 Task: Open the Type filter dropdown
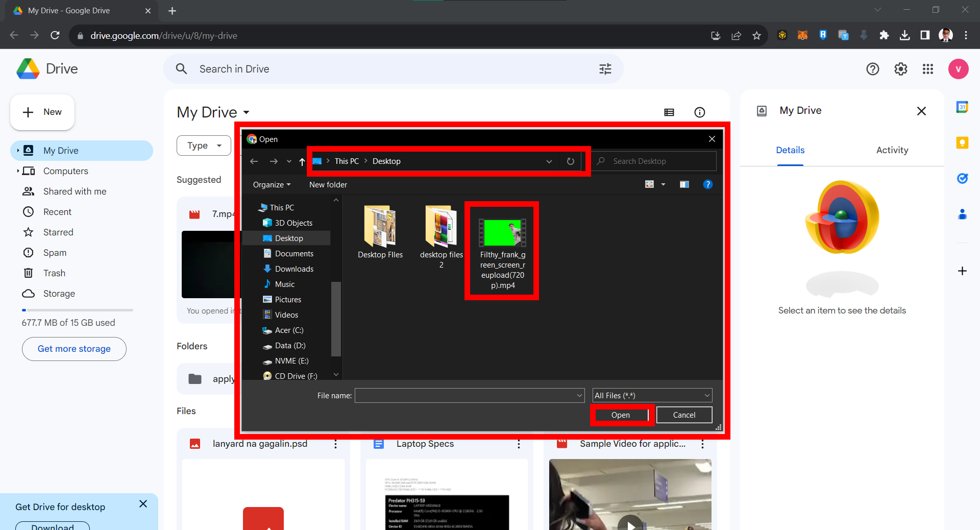coord(203,146)
